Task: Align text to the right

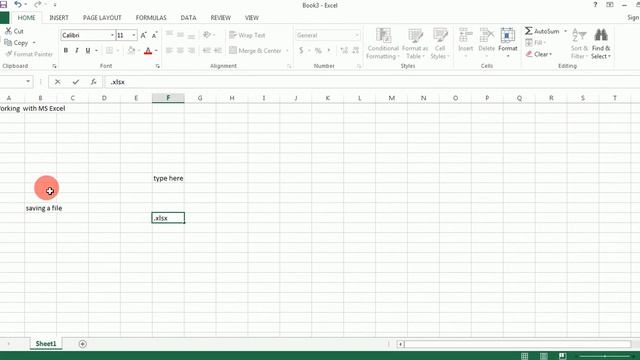Action: coord(191,51)
